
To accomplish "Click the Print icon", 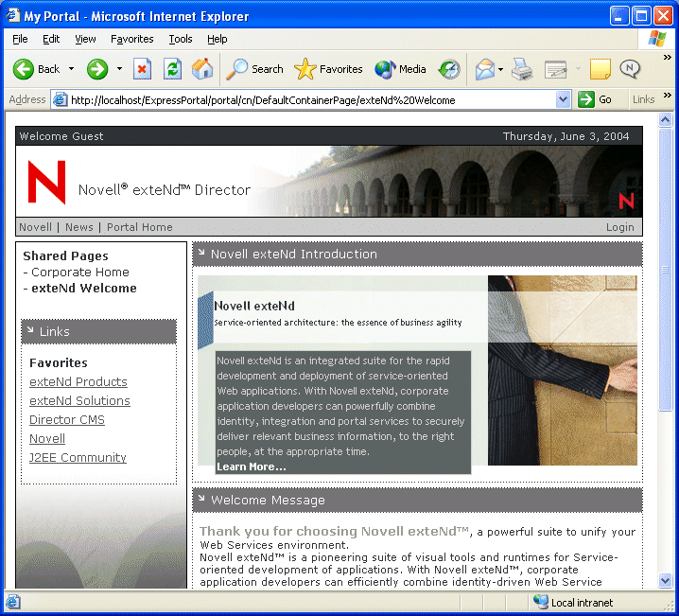I will coord(522,69).
